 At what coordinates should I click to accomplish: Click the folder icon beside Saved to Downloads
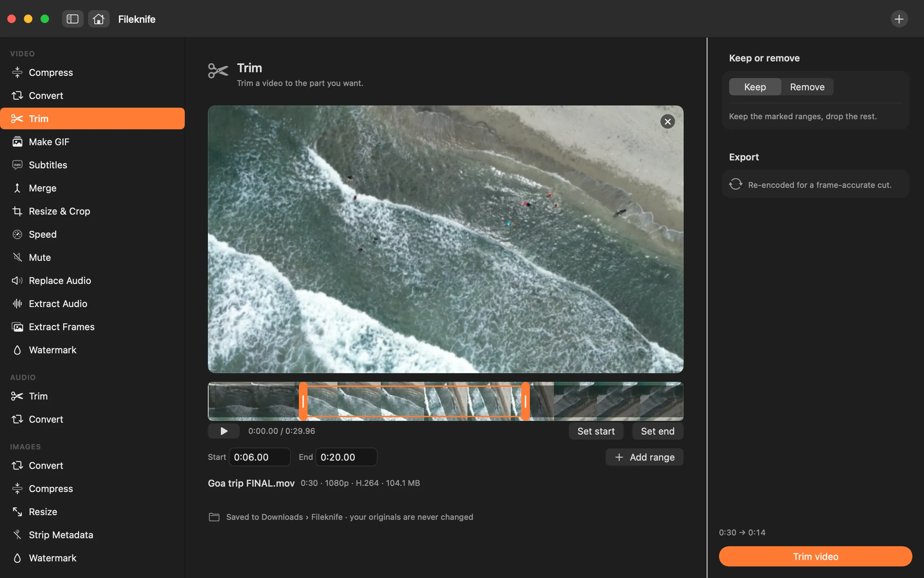[214, 517]
